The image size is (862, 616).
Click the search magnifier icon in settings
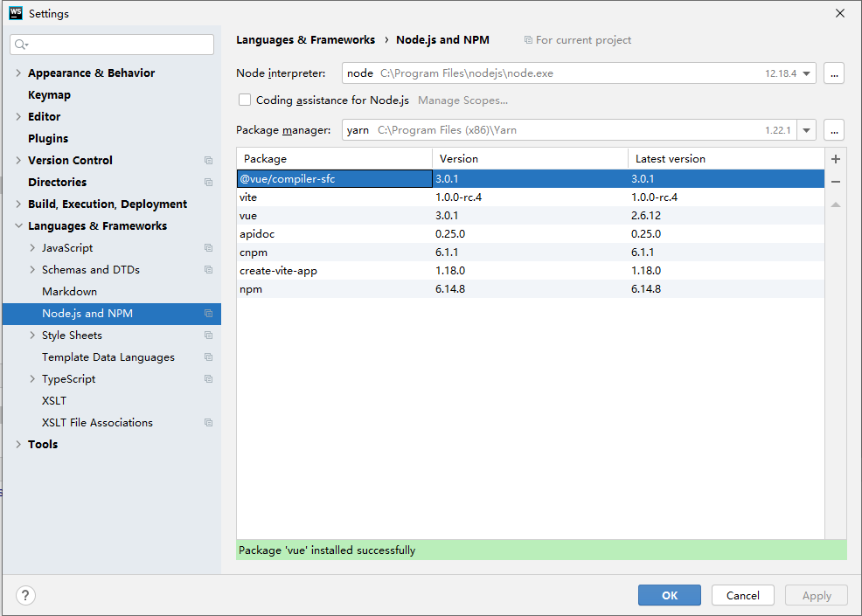click(21, 45)
